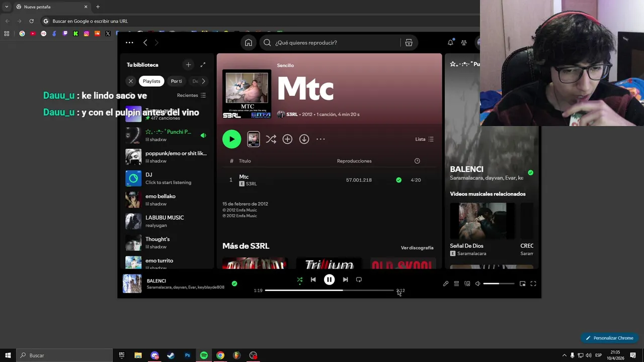Reload the Chrome page
Viewport: 644px width, 362px height.
(31, 21)
